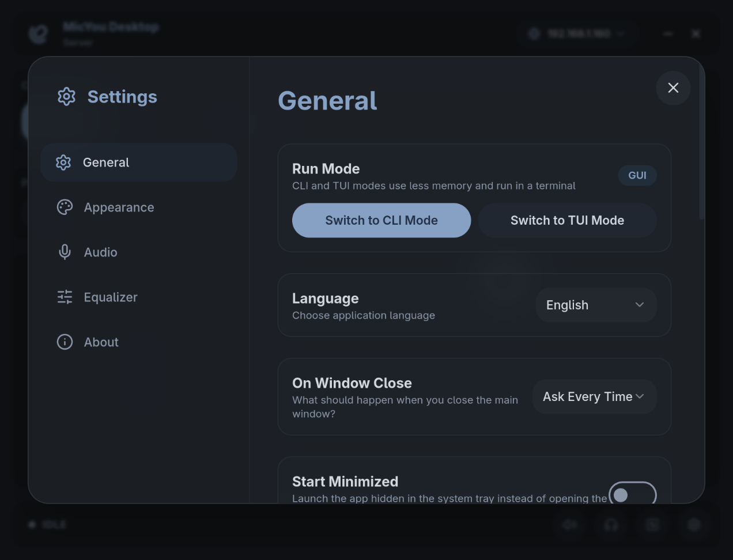
Task: Click the Appearance palette icon
Action: tap(65, 207)
